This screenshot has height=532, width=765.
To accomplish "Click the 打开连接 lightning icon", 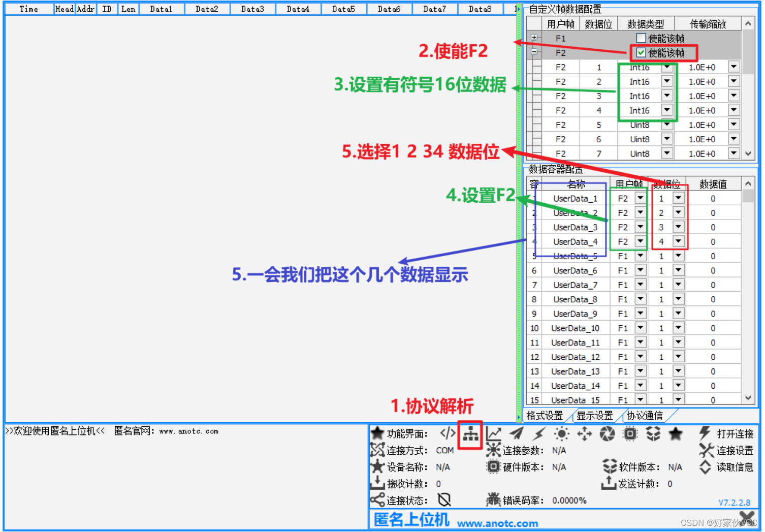I will [706, 434].
